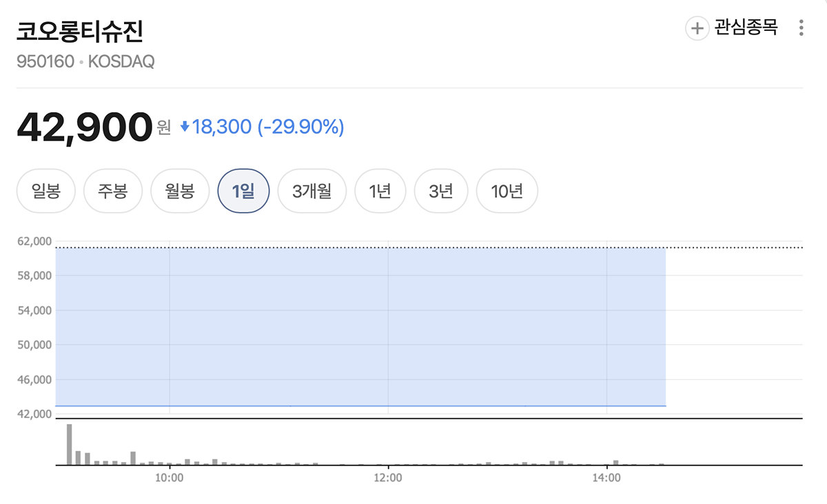Image resolution: width=827 pixels, height=504 pixels.
Task: Display the 10년 chart range
Action: [x=507, y=191]
